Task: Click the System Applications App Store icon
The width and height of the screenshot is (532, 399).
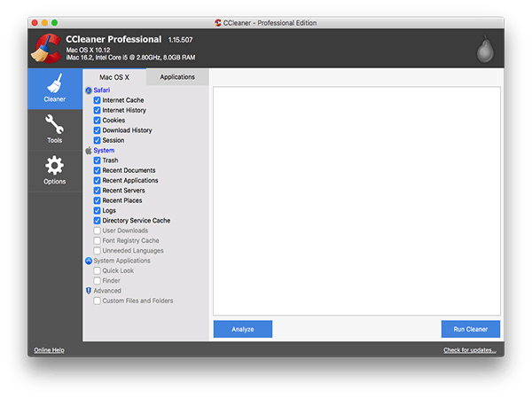Action: (89, 261)
